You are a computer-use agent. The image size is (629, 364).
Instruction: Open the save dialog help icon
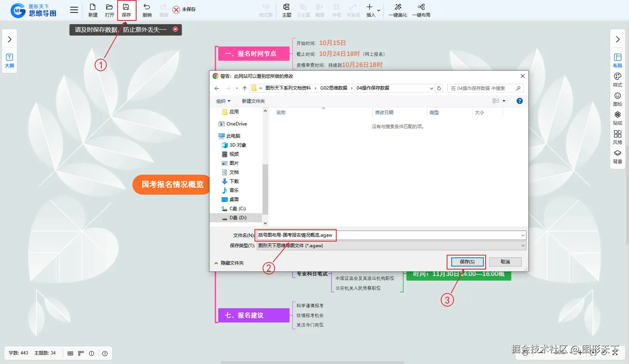point(520,101)
